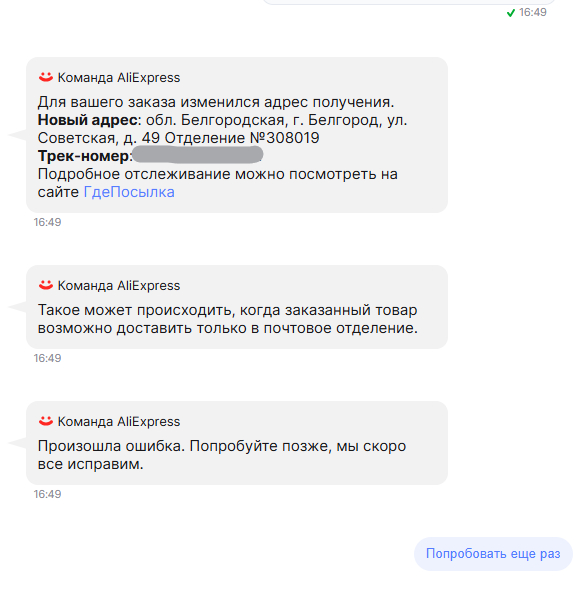This screenshot has width=586, height=607.
Task: Click the 16:49 timestamp below the address message
Action: 47,222
